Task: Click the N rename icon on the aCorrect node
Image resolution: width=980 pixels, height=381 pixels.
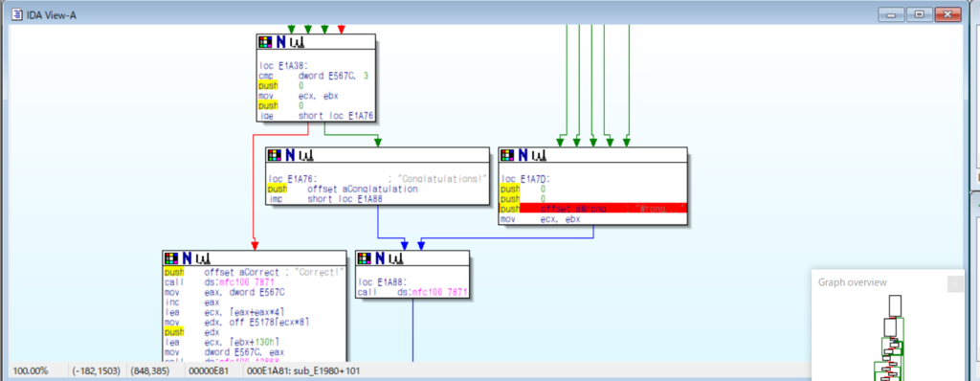Action: (x=187, y=258)
